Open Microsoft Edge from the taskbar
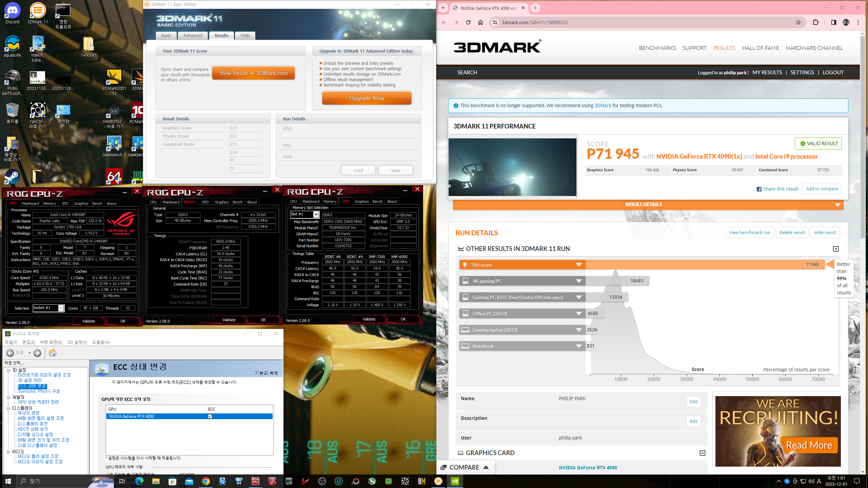 click(139, 481)
